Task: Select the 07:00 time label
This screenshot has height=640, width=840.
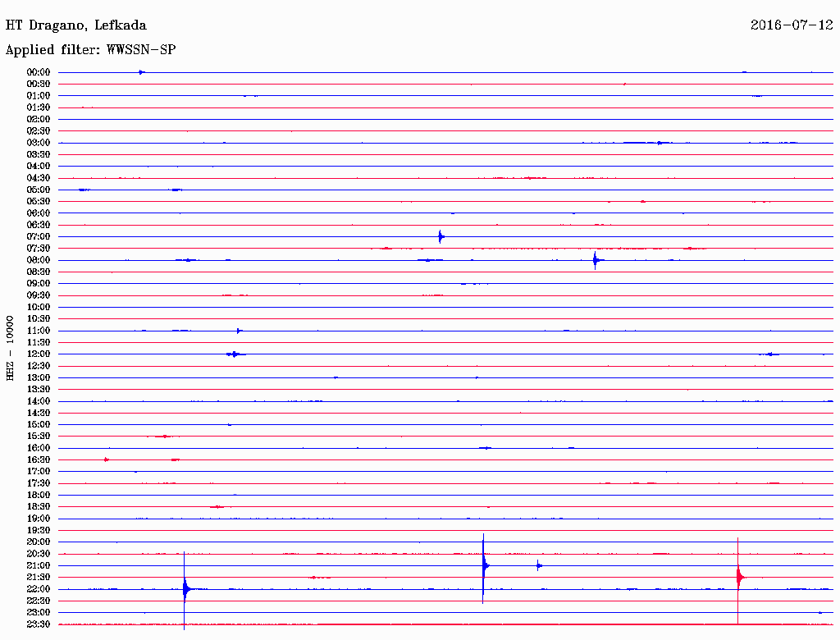Action: pyautogui.click(x=39, y=236)
